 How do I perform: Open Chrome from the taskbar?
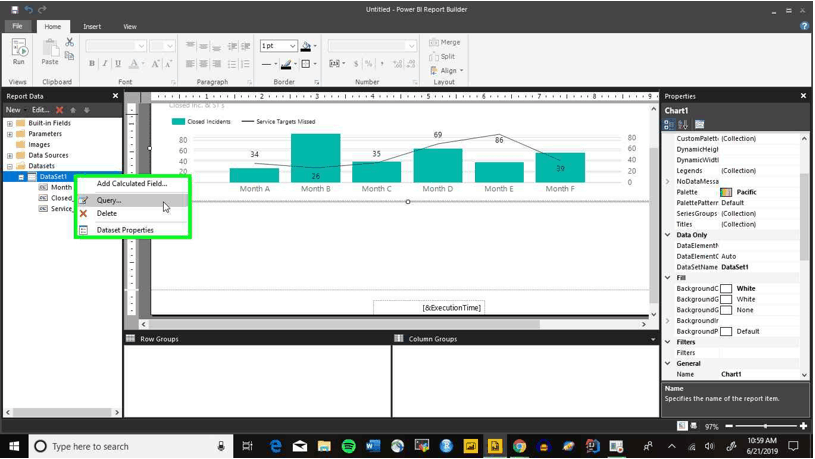(519, 447)
